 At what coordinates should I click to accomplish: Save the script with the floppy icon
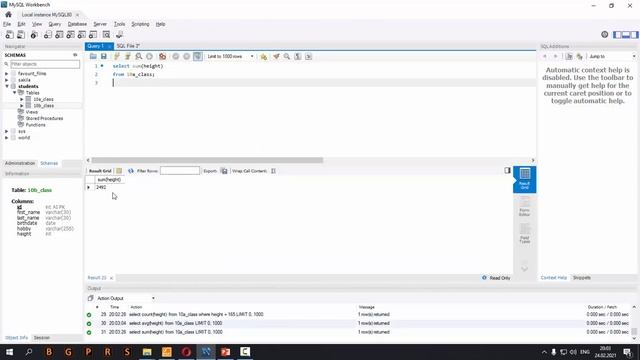click(104, 56)
